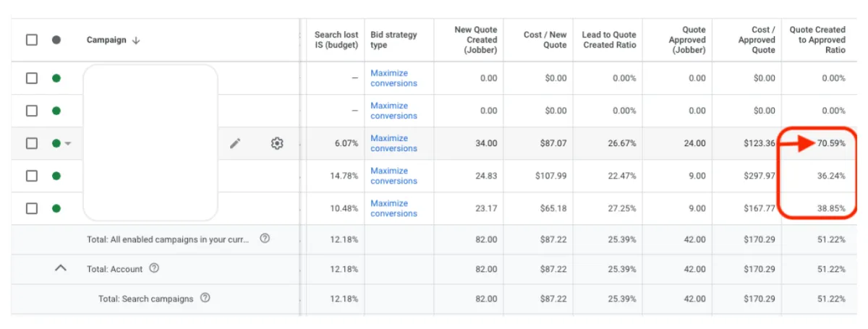Open status dropdown arrow in the 6.07% row
Viewport: 868px width, 329px height.
[68, 144]
